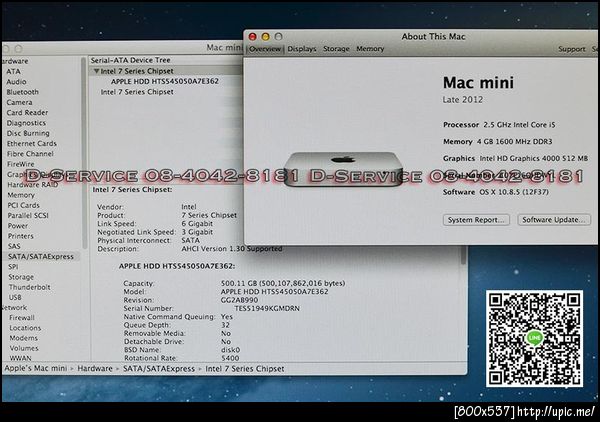
Task: Select ATA in the hardware sidebar
Action: 13,72
